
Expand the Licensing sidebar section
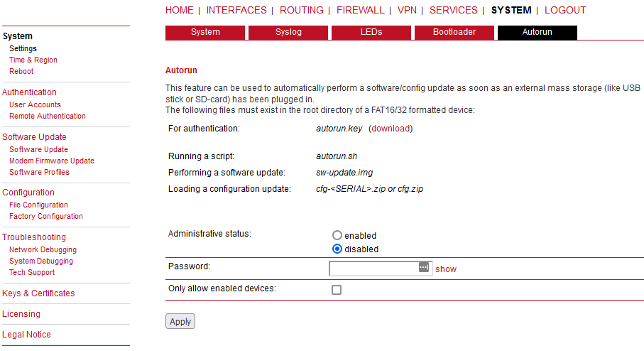[x=21, y=313]
